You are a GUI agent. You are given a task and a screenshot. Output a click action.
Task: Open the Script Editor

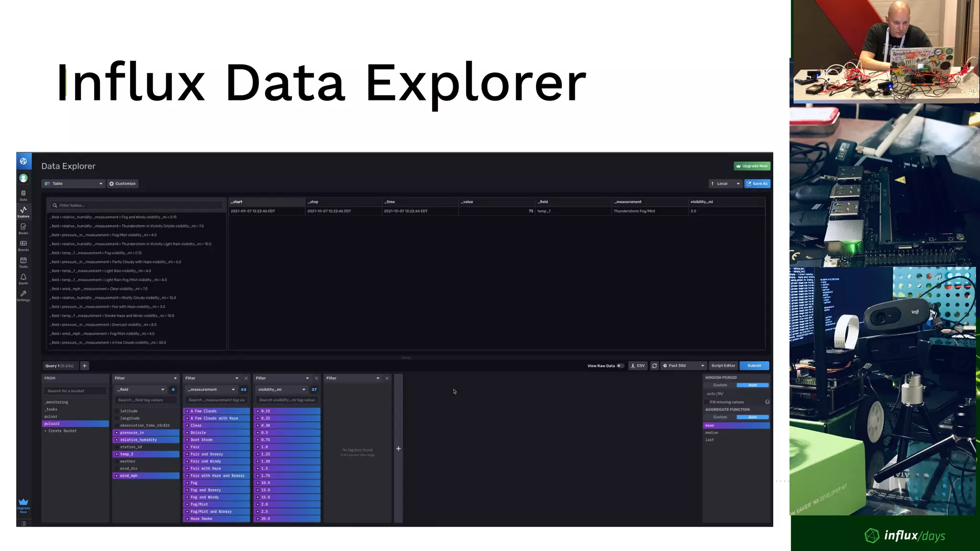point(723,366)
